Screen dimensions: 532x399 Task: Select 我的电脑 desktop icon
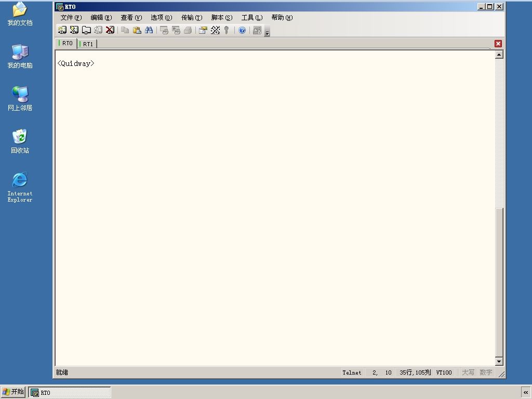(20, 56)
